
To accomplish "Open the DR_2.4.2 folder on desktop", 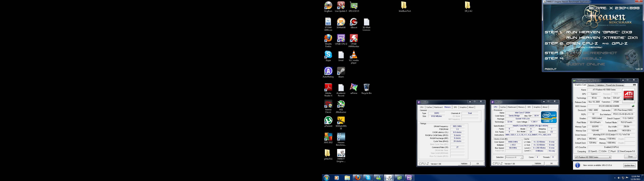I will 469,7.
